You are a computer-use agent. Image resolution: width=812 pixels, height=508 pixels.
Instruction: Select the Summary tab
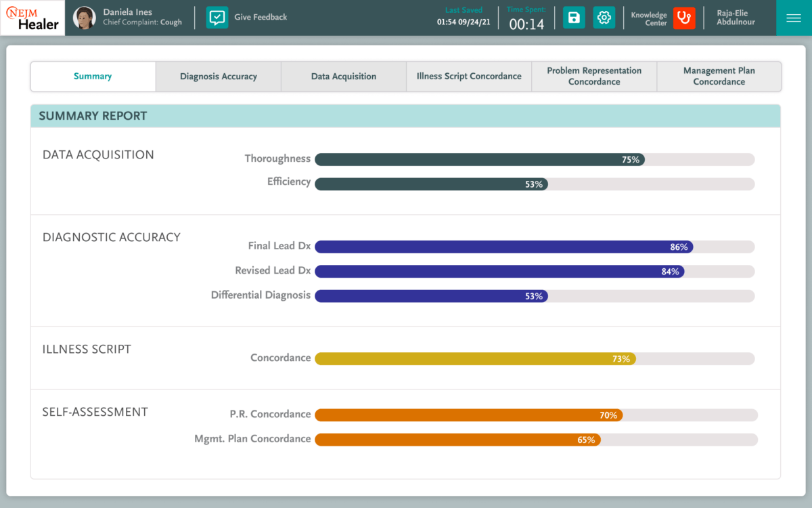[93, 77]
